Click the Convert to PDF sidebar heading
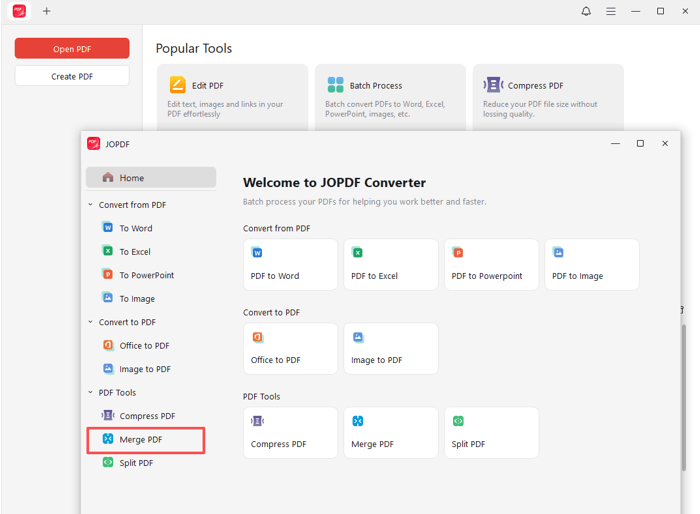The image size is (700, 514). [x=127, y=322]
